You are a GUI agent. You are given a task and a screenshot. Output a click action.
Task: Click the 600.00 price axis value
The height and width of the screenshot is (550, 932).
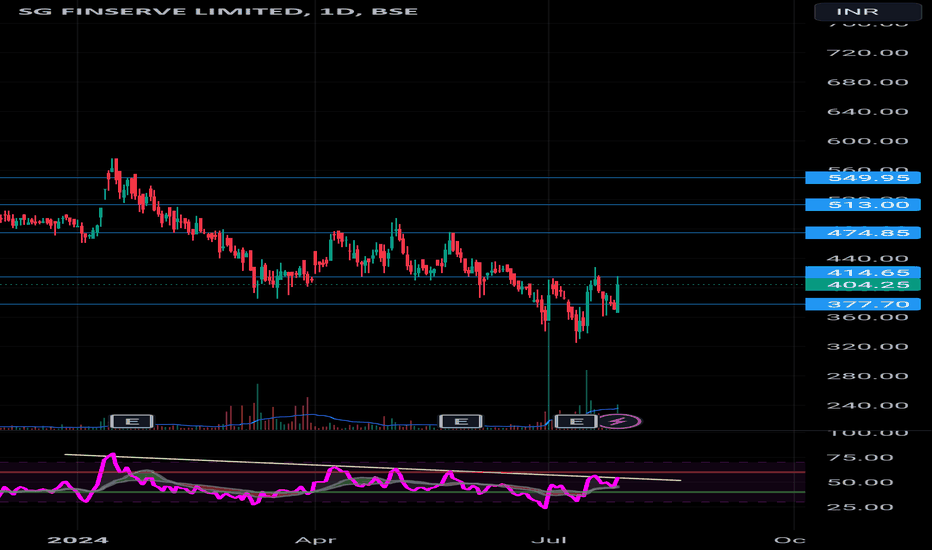click(867, 141)
